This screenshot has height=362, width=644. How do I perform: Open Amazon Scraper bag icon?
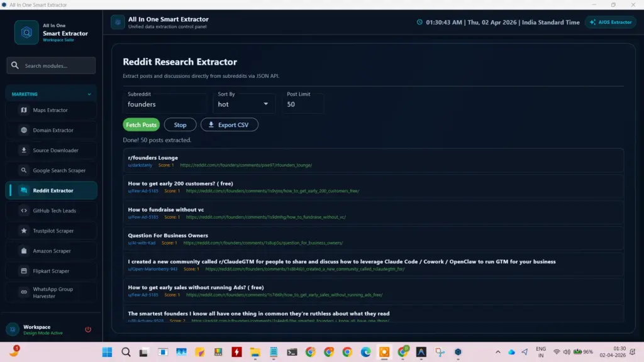[x=24, y=251]
